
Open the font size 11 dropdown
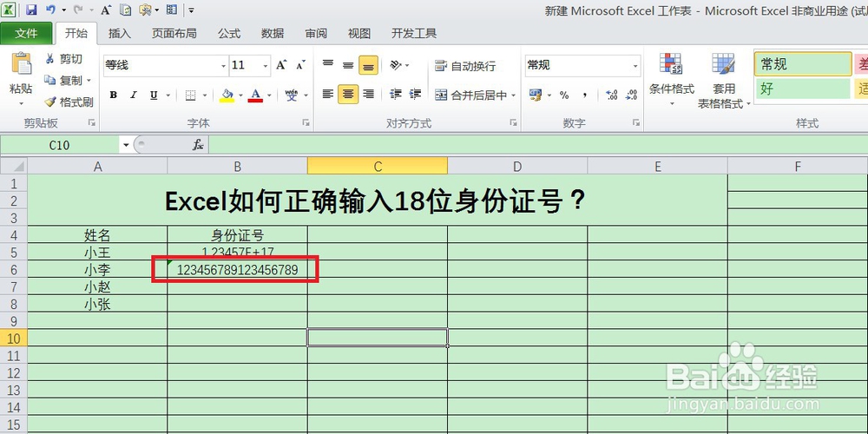pyautogui.click(x=266, y=66)
